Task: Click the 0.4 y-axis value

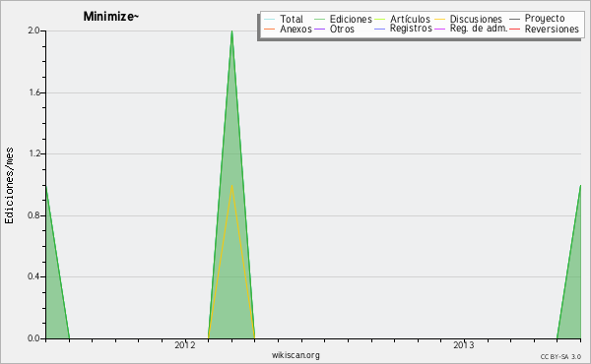Action: (x=33, y=276)
